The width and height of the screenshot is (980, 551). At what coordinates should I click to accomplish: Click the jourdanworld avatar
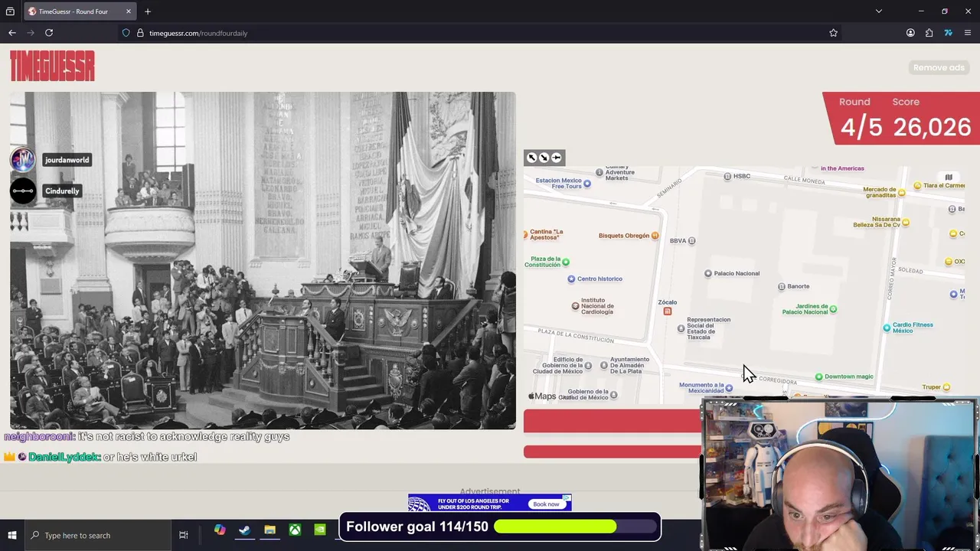click(x=23, y=160)
